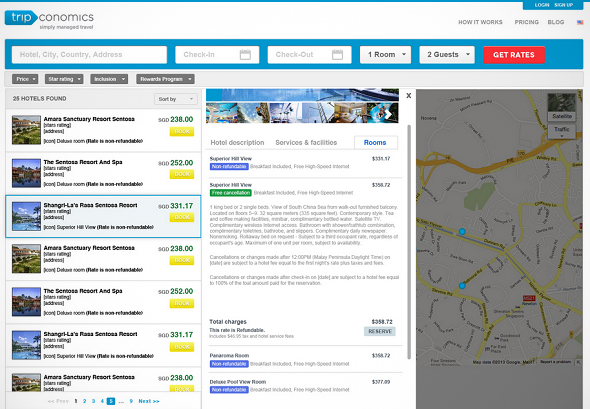Screen dimensions: 590x409
Task: Expand the Inclusion filter dropdown
Action: [x=109, y=79]
